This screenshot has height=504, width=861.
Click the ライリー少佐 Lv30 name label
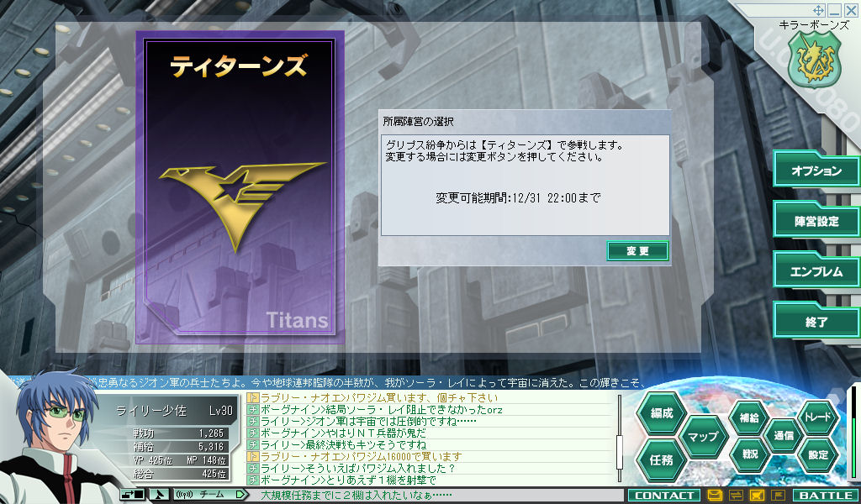[174, 411]
